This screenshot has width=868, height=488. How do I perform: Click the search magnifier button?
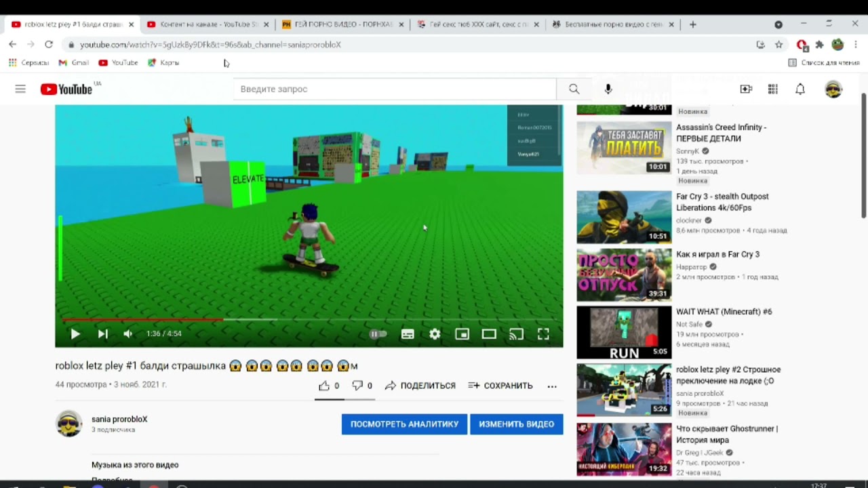tap(574, 89)
